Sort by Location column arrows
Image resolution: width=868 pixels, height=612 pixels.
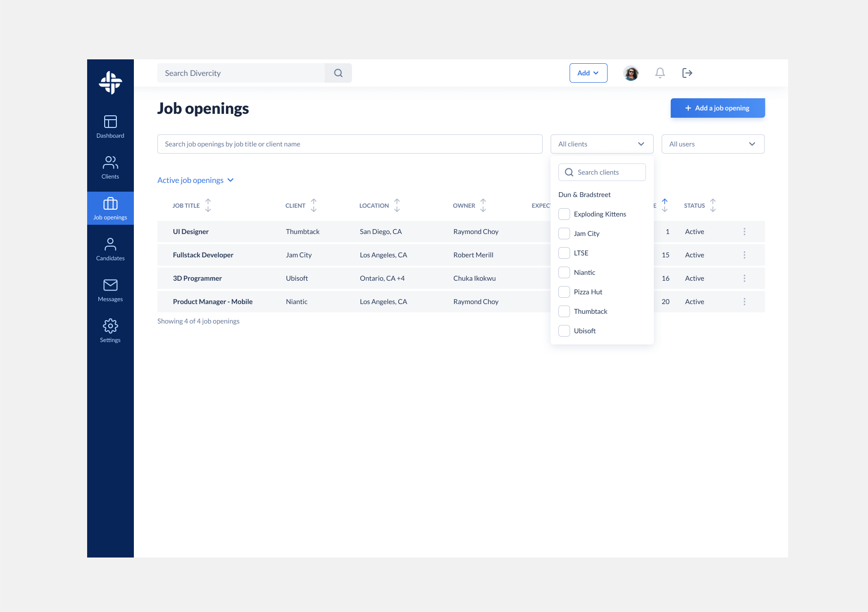point(397,205)
